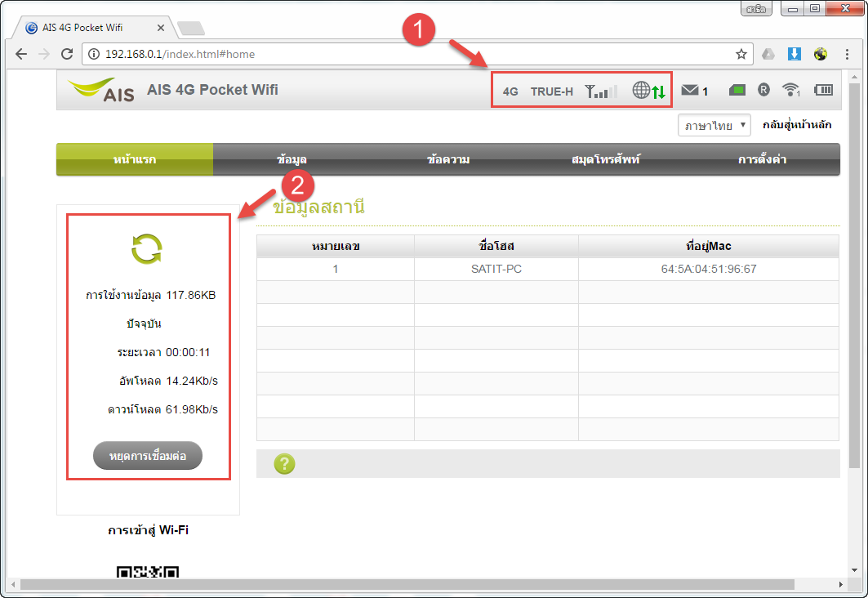Click the browser back arrow
868x598 pixels.
21,54
